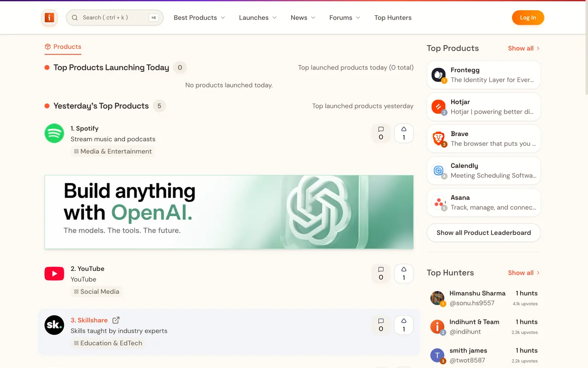Click Himanshu Sharma's avatar
Image resolution: width=588 pixels, height=368 pixels.
click(437, 298)
